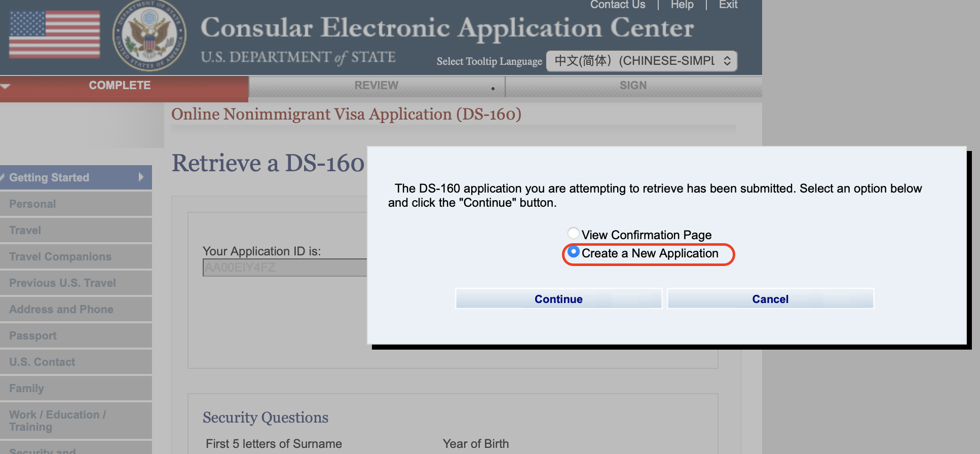This screenshot has width=980, height=454.
Task: Open the Contact Us link
Action: [x=618, y=5]
